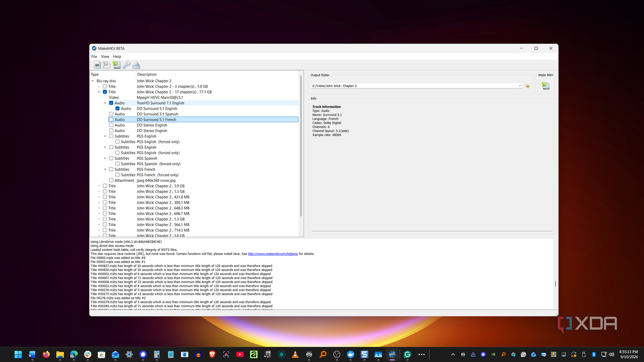Image resolution: width=644 pixels, height=362 pixels.
Task: Click the Description column header
Action: coord(217,75)
